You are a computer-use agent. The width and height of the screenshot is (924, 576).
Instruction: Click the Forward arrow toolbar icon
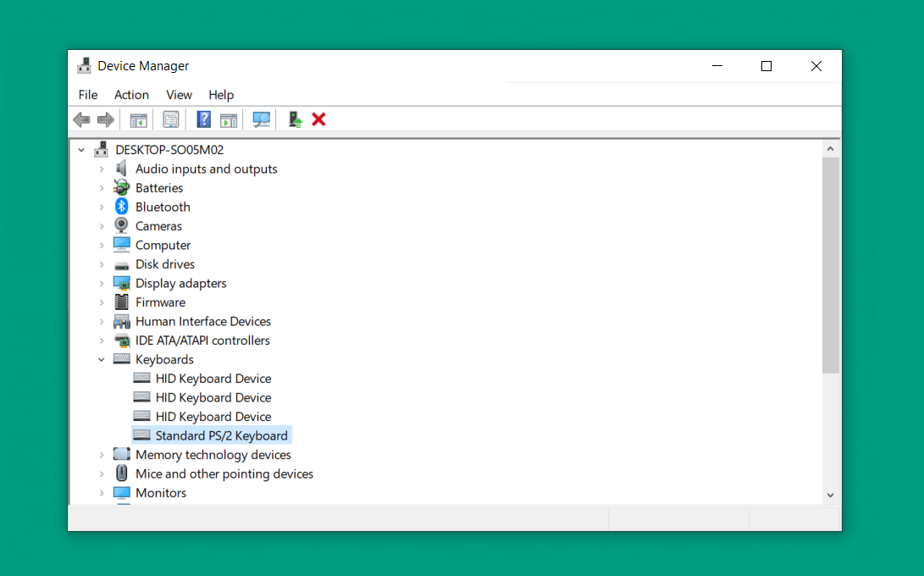[x=106, y=119]
